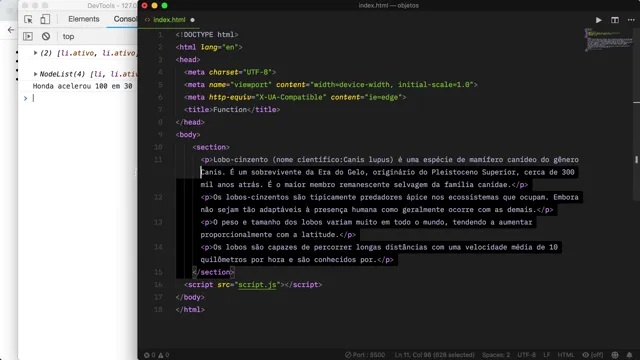Click the Port : 5500 Live Server status
640x360 pixels.
tap(365, 355)
